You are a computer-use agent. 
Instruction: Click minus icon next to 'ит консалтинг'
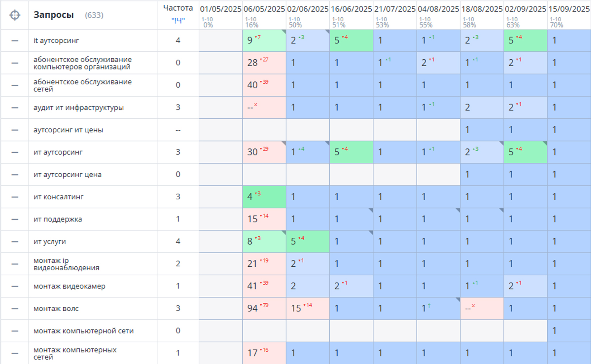(x=15, y=197)
